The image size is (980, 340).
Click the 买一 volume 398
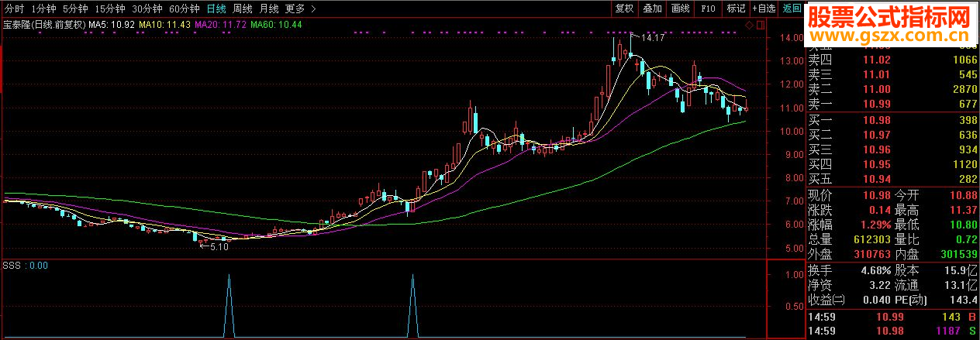click(x=967, y=120)
